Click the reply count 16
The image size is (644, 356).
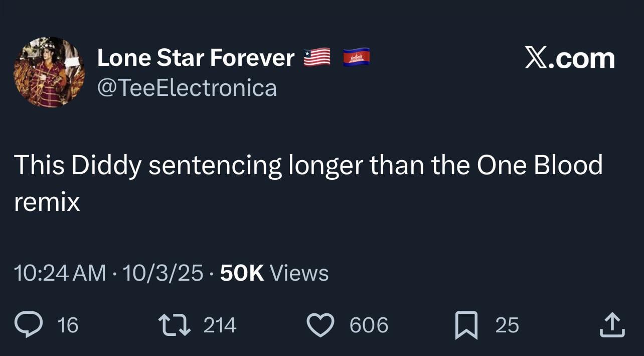tap(68, 325)
